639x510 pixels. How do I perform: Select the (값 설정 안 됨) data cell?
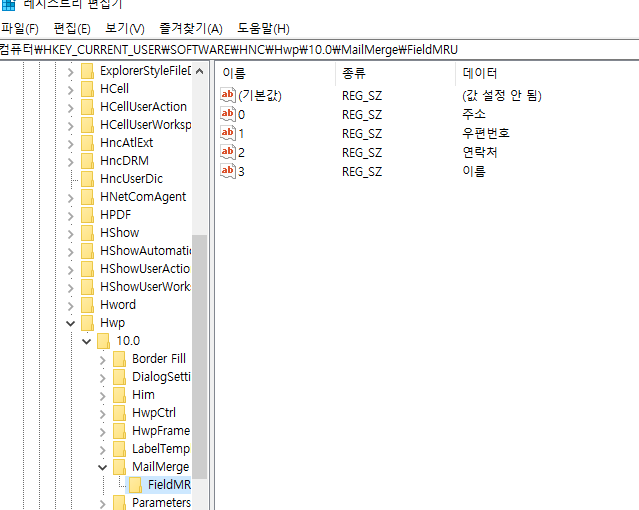tap(502, 95)
